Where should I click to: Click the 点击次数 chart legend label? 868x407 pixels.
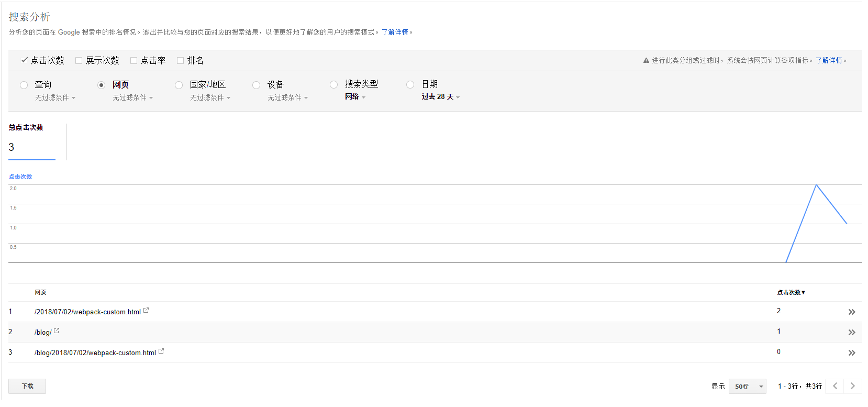tap(20, 177)
